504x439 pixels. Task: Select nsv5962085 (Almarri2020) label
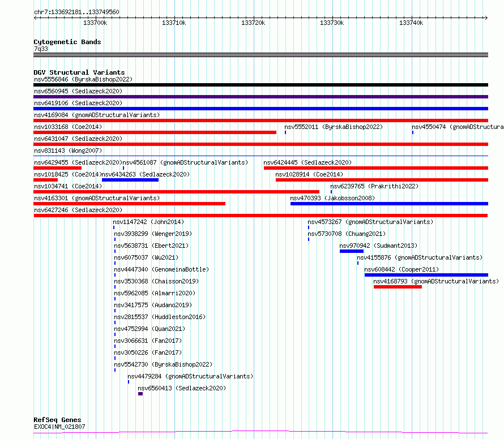click(155, 293)
